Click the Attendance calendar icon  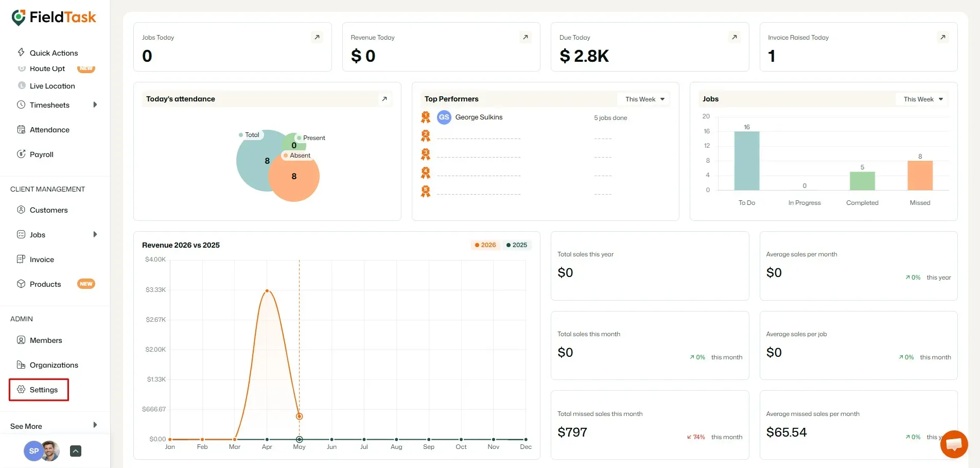coord(21,129)
